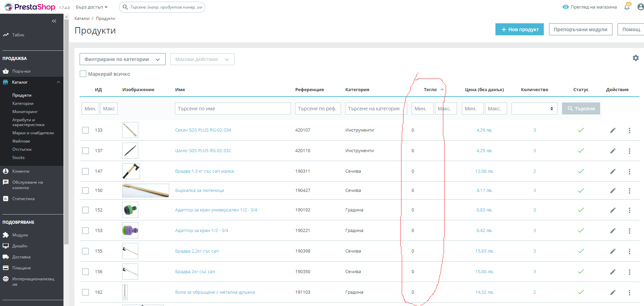Click the Търсене по име field
The height and width of the screenshot is (306, 644).
click(233, 109)
